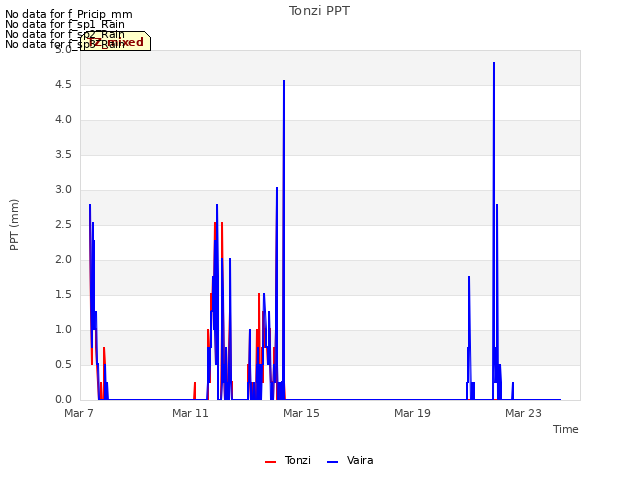Click the 'Mar 19' x-axis tick label

click(412, 413)
